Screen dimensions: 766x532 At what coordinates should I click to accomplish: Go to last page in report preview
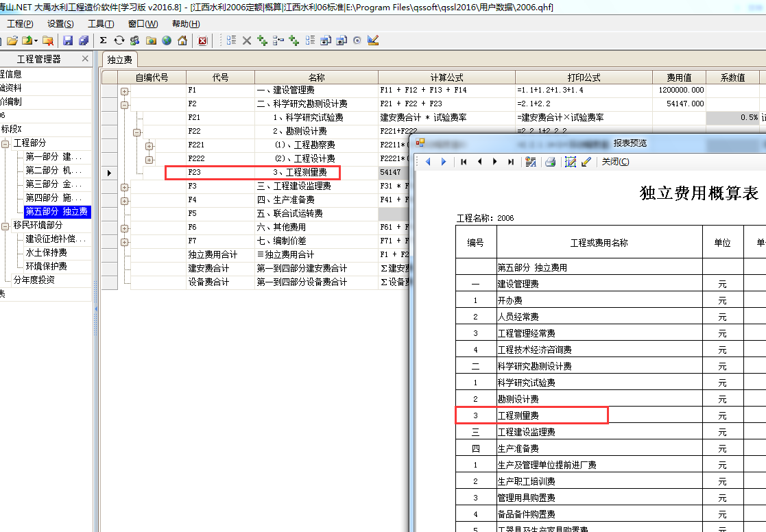[x=510, y=162]
